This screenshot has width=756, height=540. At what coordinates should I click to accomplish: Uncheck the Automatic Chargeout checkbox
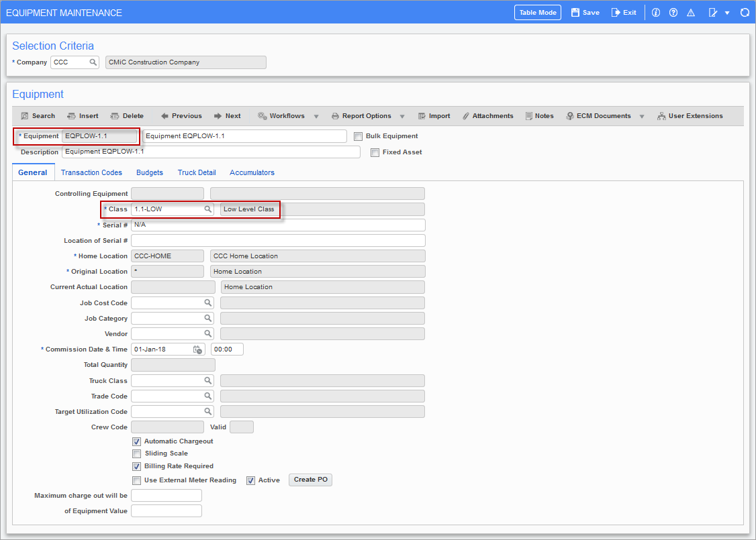pyautogui.click(x=137, y=441)
